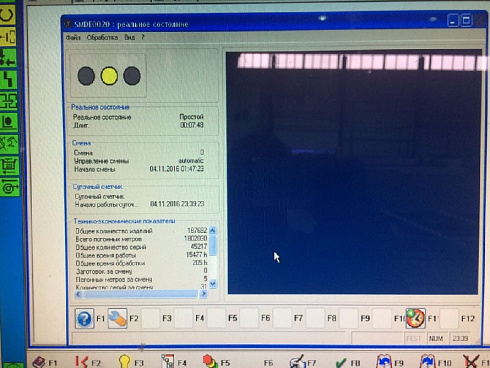The image size is (490, 368).
Task: Minimize the SMDE0020 window
Action: point(453,21)
